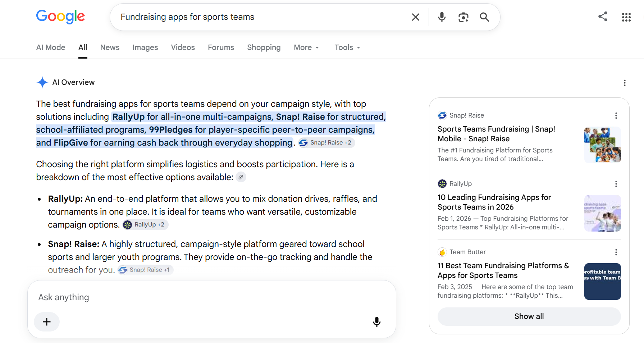
Task: Click 'RallyUp +2' source chip
Action: tap(145, 225)
